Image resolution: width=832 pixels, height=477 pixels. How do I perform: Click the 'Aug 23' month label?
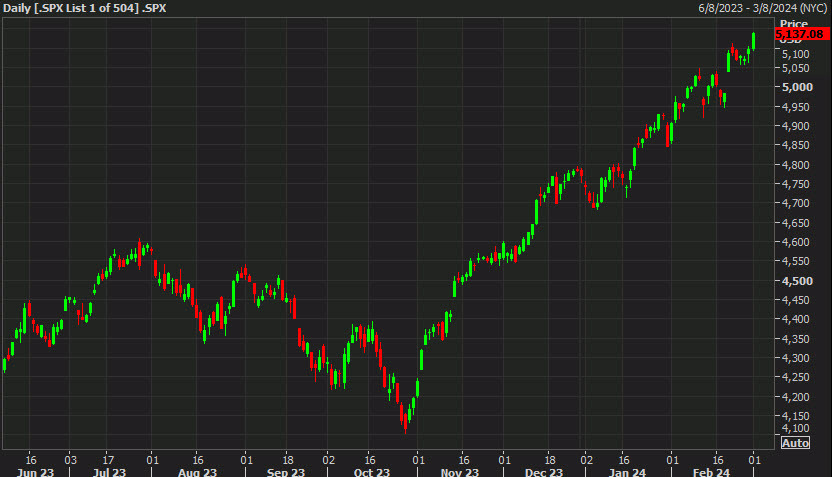(197, 472)
